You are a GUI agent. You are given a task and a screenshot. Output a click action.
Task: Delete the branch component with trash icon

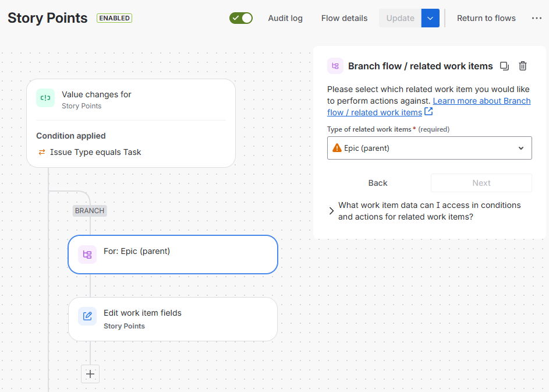click(x=523, y=66)
